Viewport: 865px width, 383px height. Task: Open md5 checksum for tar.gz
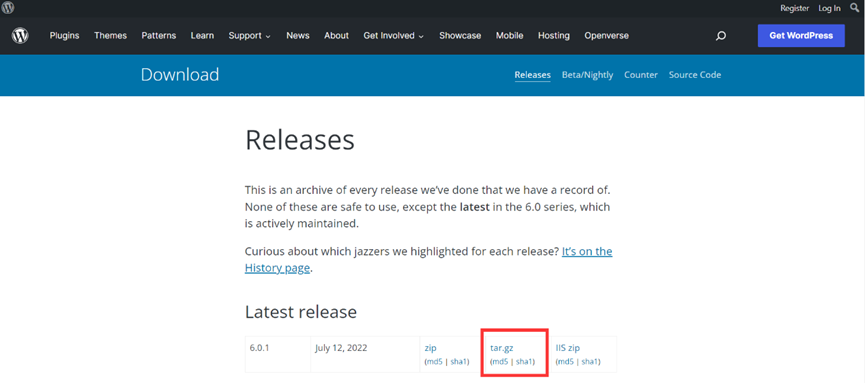click(x=501, y=362)
